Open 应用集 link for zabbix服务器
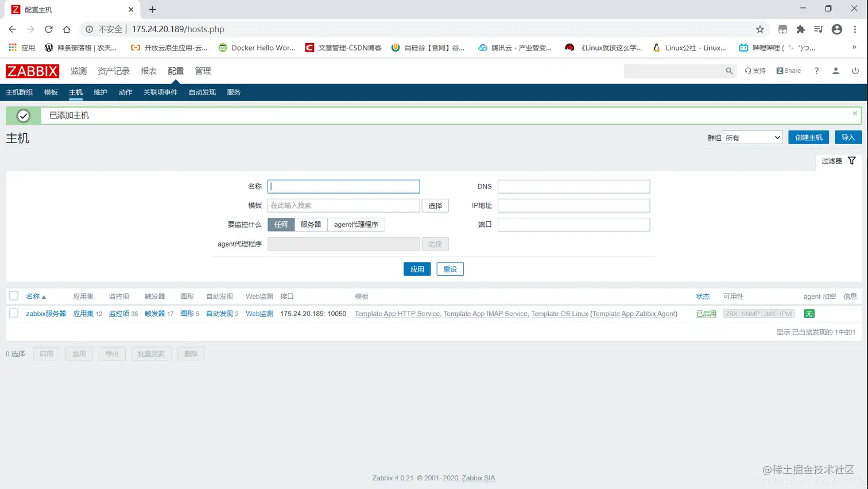 pos(83,314)
